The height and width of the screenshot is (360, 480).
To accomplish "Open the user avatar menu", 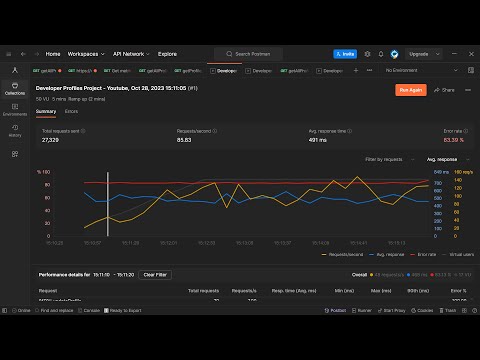I will tap(394, 54).
